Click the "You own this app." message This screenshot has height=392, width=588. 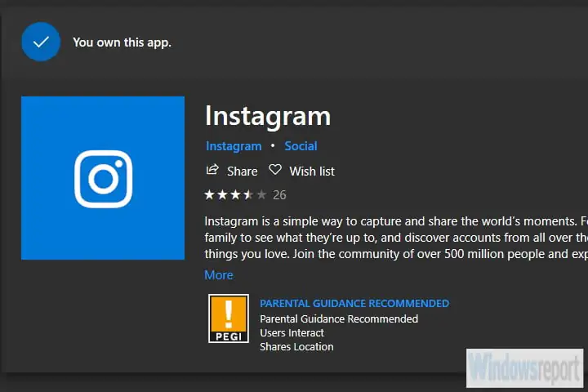(122, 42)
